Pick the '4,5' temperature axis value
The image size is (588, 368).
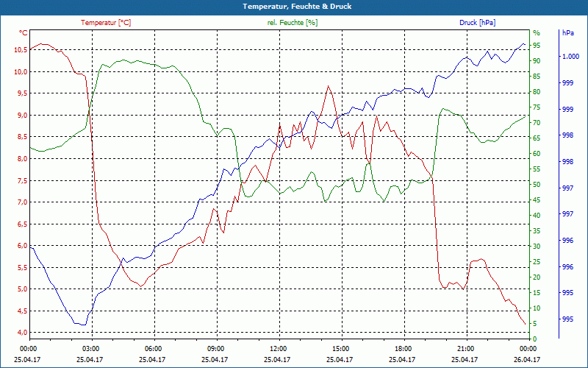click(x=23, y=311)
